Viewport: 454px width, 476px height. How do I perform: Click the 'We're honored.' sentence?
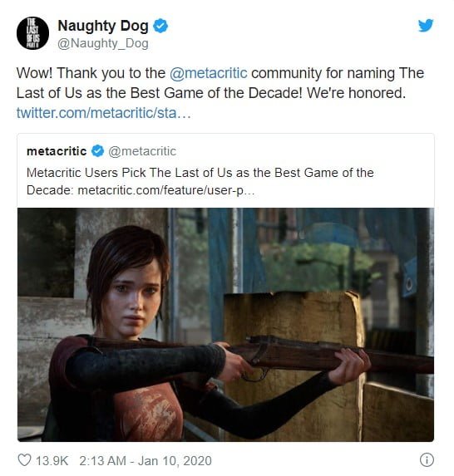click(356, 93)
